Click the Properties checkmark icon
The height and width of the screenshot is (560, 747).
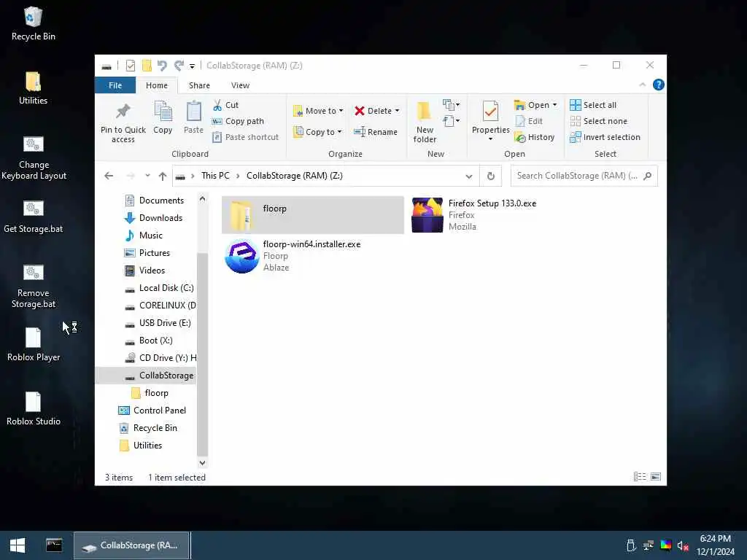pyautogui.click(x=491, y=112)
